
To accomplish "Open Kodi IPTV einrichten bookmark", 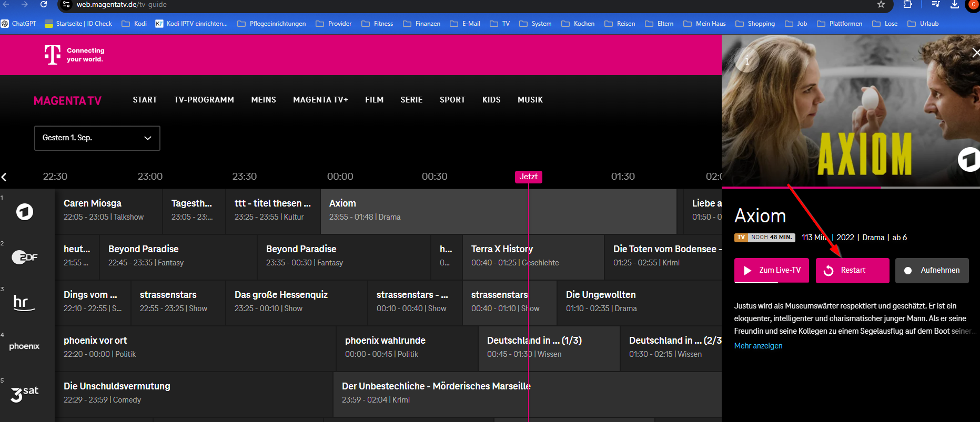I will click(x=191, y=24).
